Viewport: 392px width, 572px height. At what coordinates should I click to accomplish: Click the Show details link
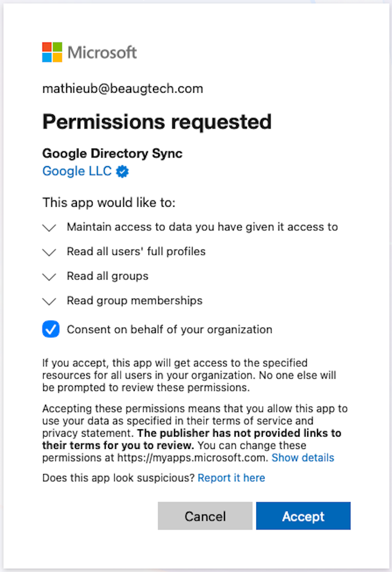click(x=303, y=458)
